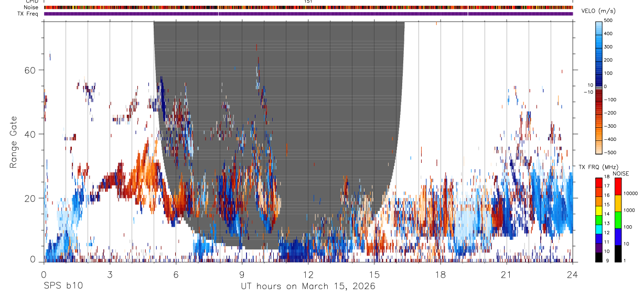Click the black swatch in TX FRQ legend

(599, 257)
